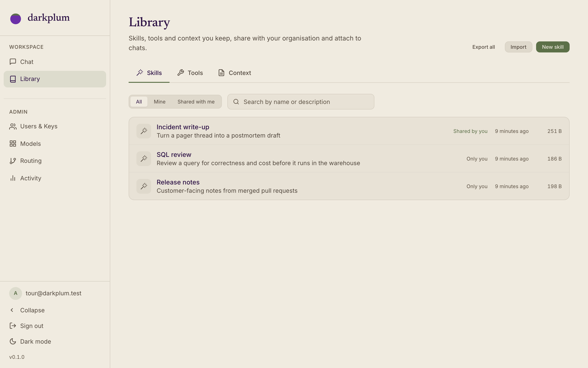Open the Activity admin page
Image resolution: width=588 pixels, height=368 pixels.
click(x=55, y=178)
